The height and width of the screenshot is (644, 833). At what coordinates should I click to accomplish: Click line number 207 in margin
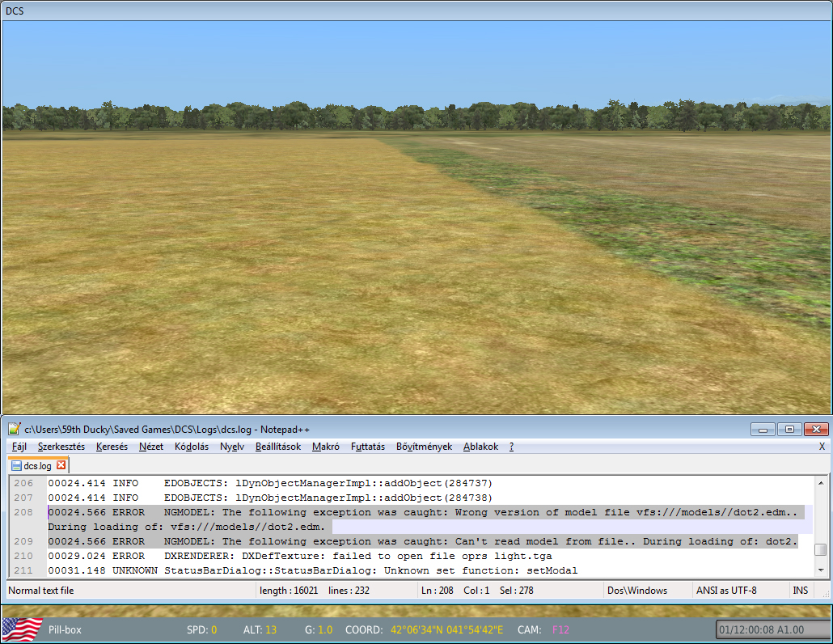click(23, 498)
